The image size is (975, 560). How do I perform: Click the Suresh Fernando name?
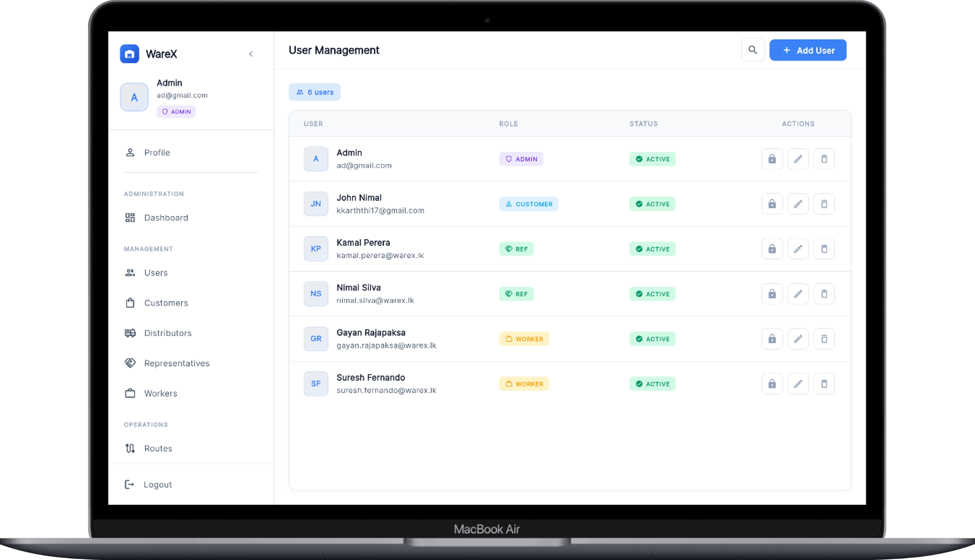coord(371,378)
